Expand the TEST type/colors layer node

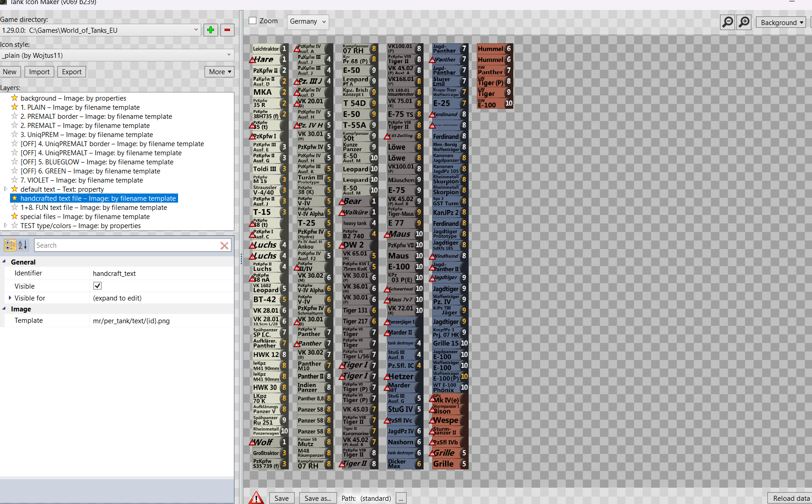coord(5,225)
